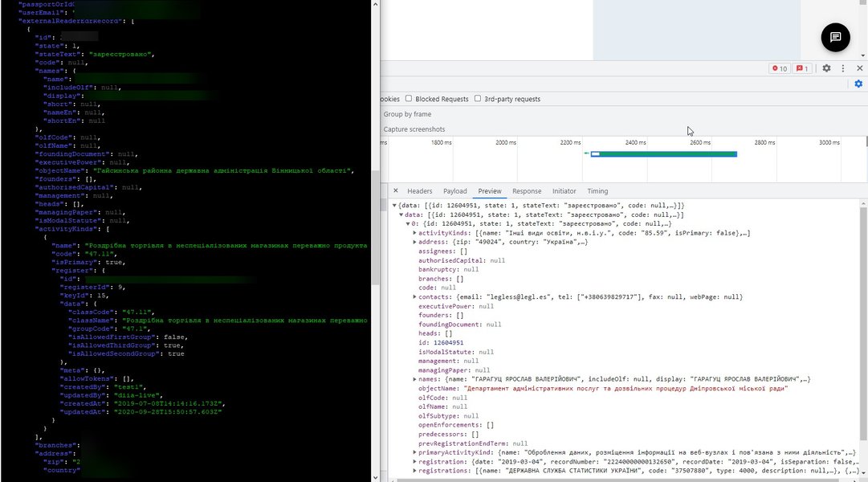This screenshot has height=482, width=868.
Task: Click the left JSON pane vertical scrollbar
Action: click(x=375, y=161)
